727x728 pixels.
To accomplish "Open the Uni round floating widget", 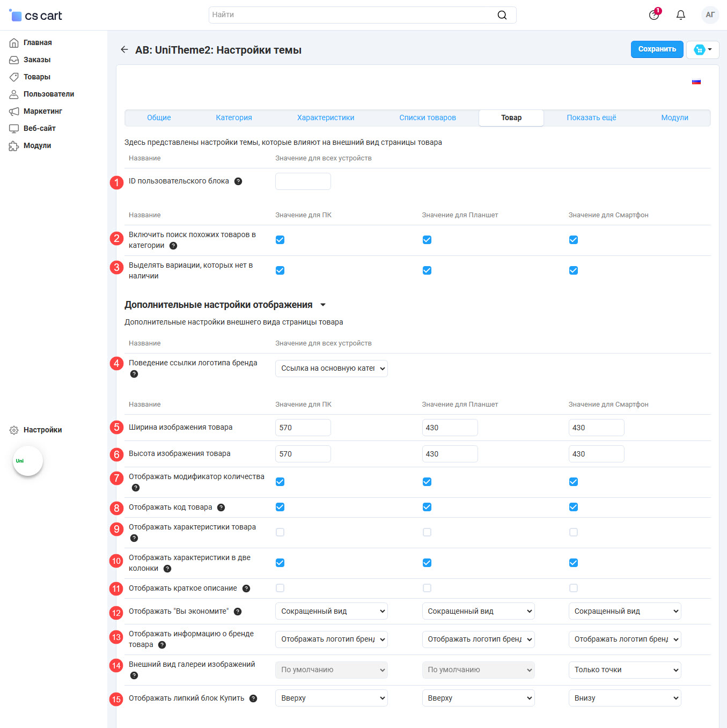I will point(28,461).
